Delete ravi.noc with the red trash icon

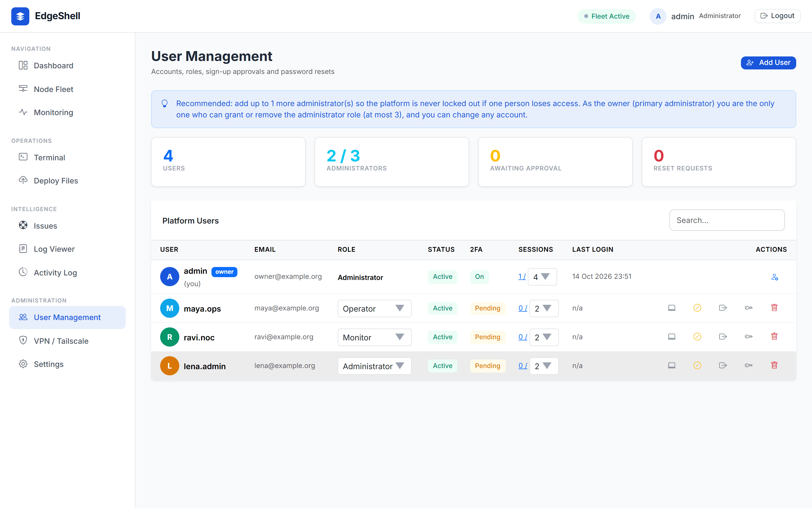pyautogui.click(x=775, y=337)
